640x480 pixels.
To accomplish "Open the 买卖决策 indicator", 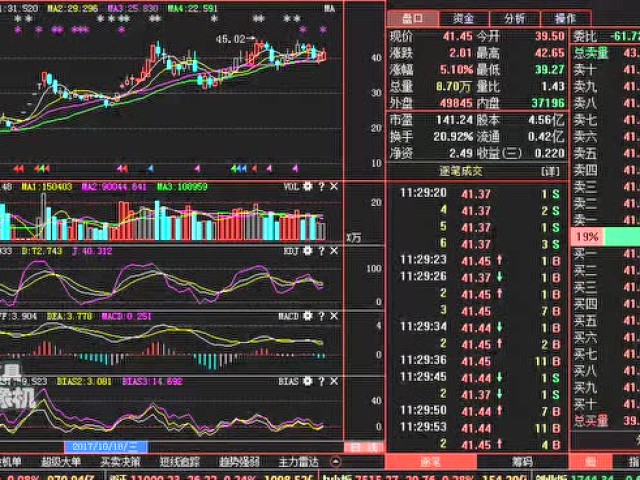I will coord(120,462).
